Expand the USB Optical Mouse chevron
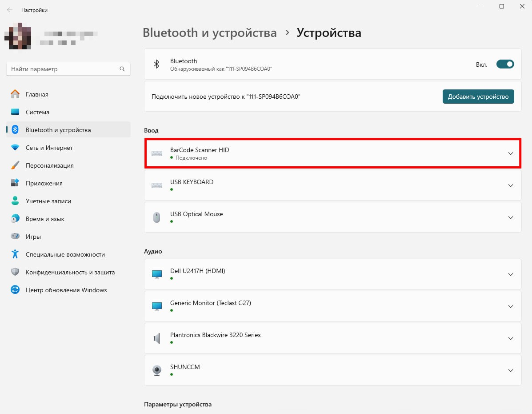The height and width of the screenshot is (414, 532). point(510,217)
